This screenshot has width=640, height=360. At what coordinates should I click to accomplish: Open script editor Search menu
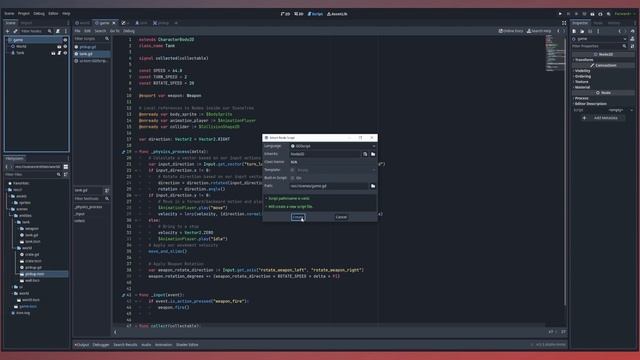pos(100,31)
